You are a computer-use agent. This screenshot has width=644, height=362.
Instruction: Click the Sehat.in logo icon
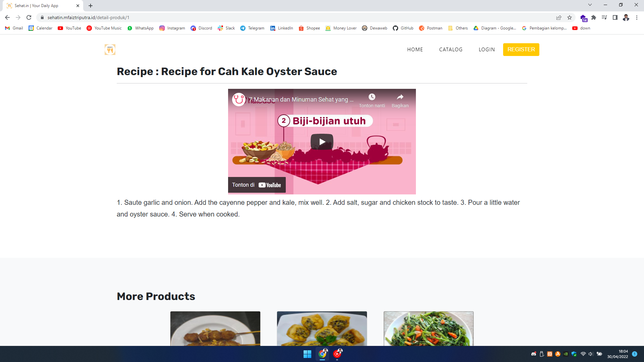(110, 50)
